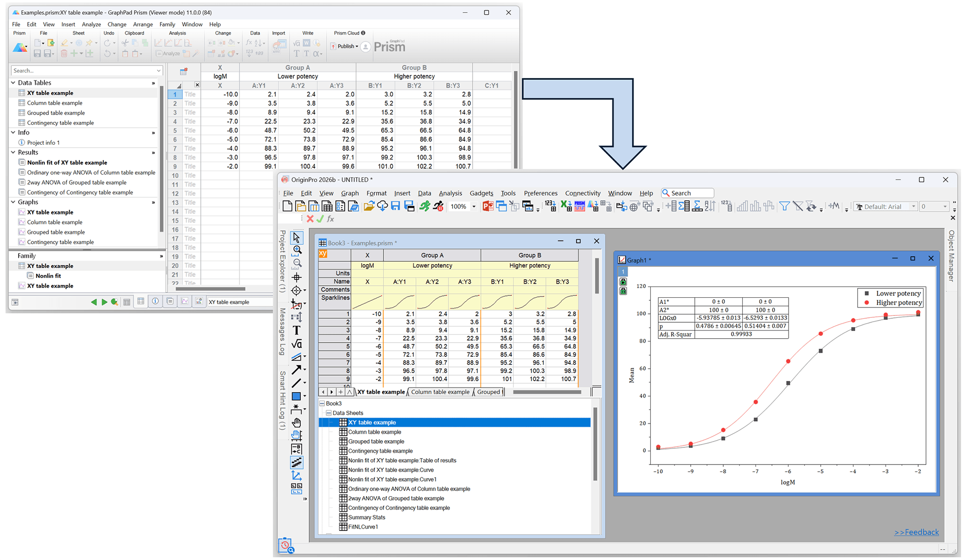Open the Analyze menu in Prism
The image size is (965, 560).
(x=91, y=24)
